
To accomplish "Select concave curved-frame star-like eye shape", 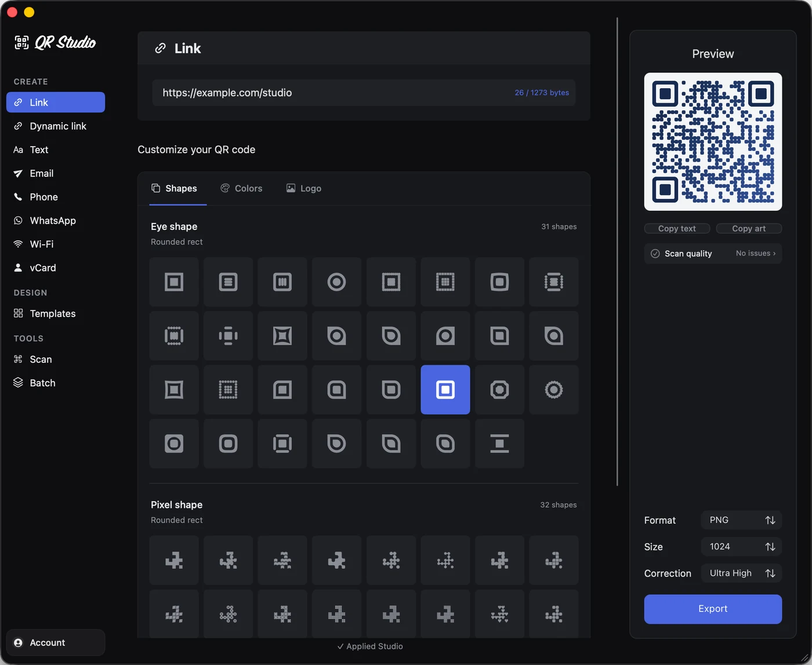I will click(282, 336).
